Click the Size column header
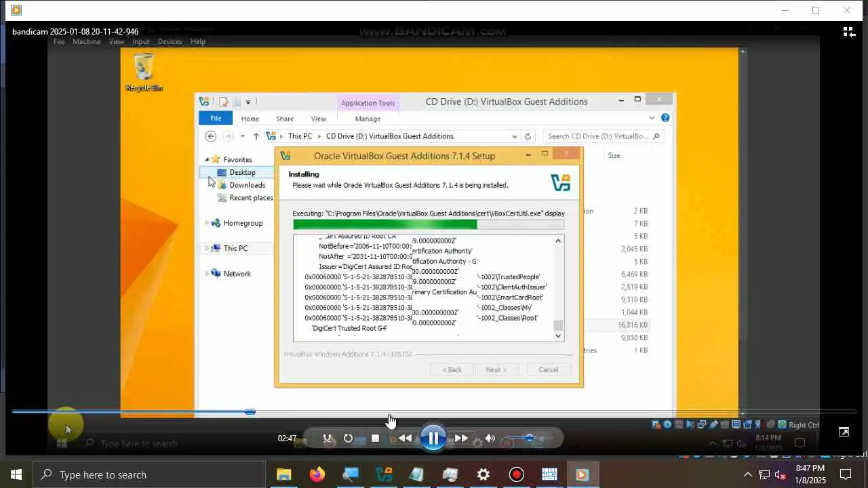The image size is (868, 488). [x=614, y=155]
